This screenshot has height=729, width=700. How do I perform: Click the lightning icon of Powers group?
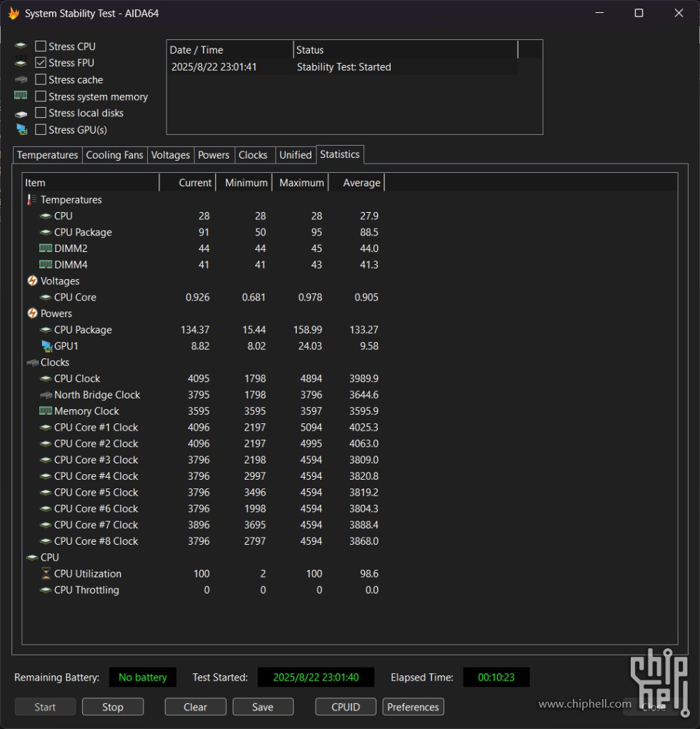tap(32, 313)
